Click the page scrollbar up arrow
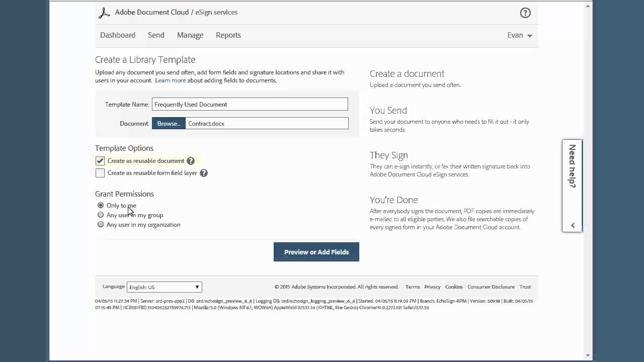The height and width of the screenshot is (362, 644). tap(588, 6)
